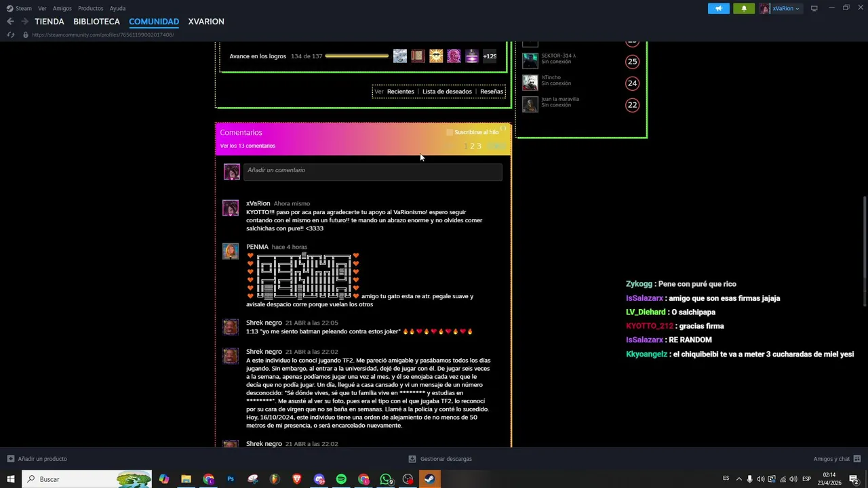868x488 pixels.
Task: Go to comments page 2
Action: click(472, 146)
